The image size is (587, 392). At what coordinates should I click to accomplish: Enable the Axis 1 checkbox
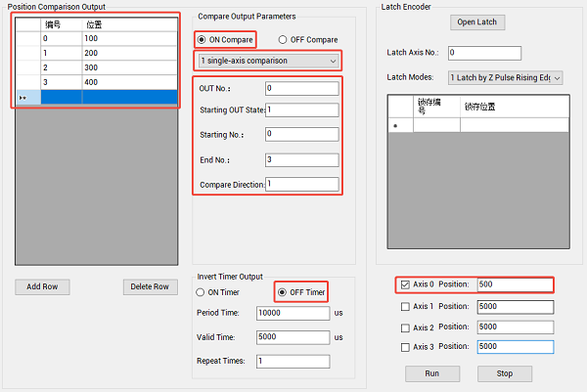[406, 307]
